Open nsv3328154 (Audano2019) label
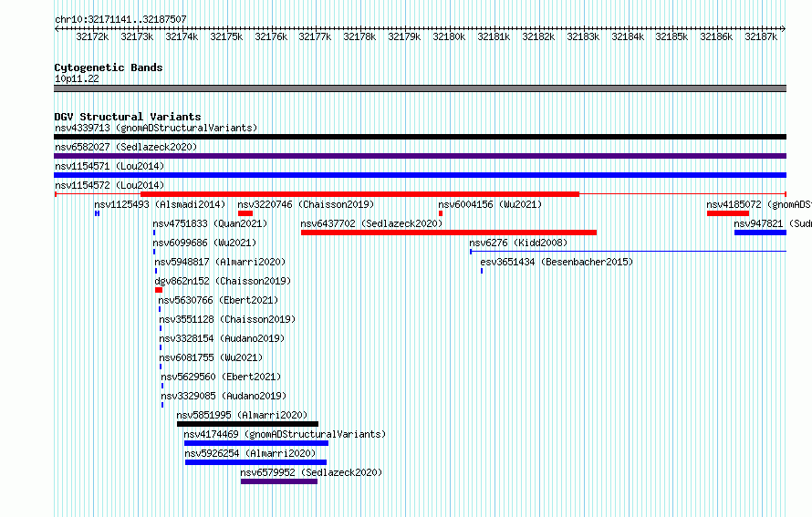The width and height of the screenshot is (812, 517). pos(223,338)
